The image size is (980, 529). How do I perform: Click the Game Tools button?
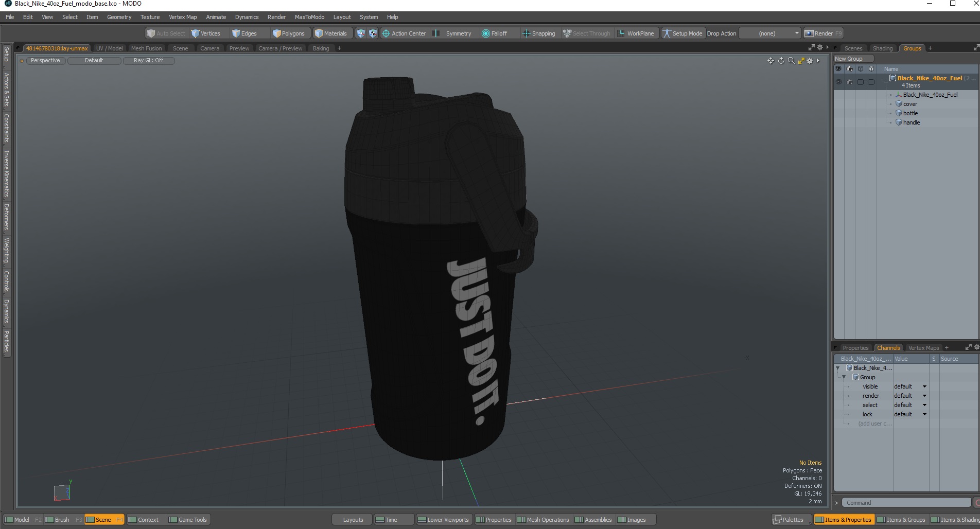click(x=188, y=520)
